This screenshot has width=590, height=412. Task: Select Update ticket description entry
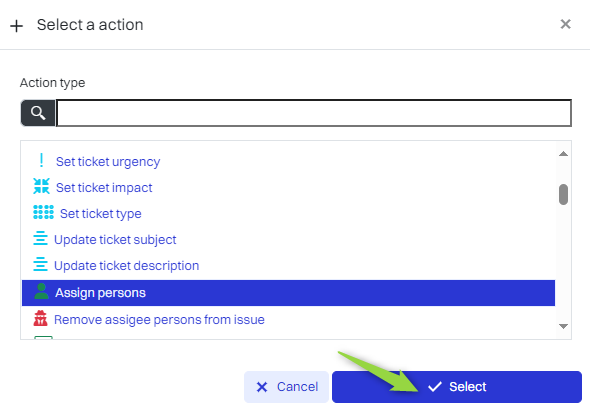click(x=126, y=266)
